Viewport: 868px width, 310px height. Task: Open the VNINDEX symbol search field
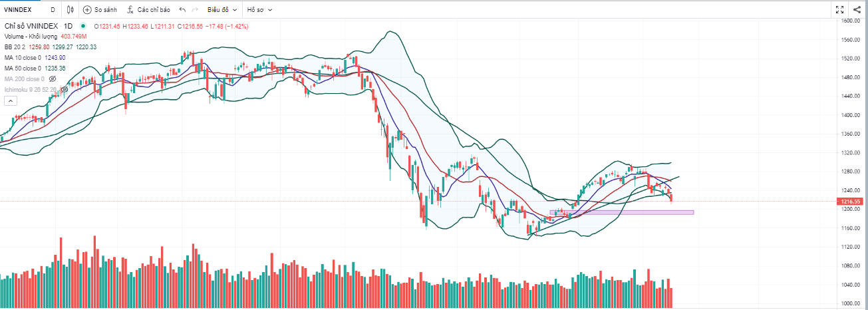pos(17,10)
